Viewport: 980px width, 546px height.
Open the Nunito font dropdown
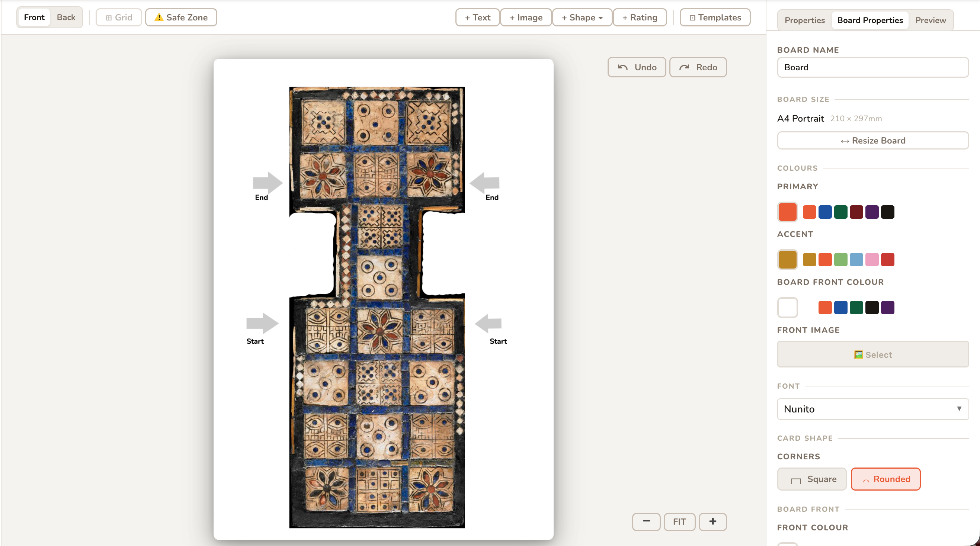(873, 409)
